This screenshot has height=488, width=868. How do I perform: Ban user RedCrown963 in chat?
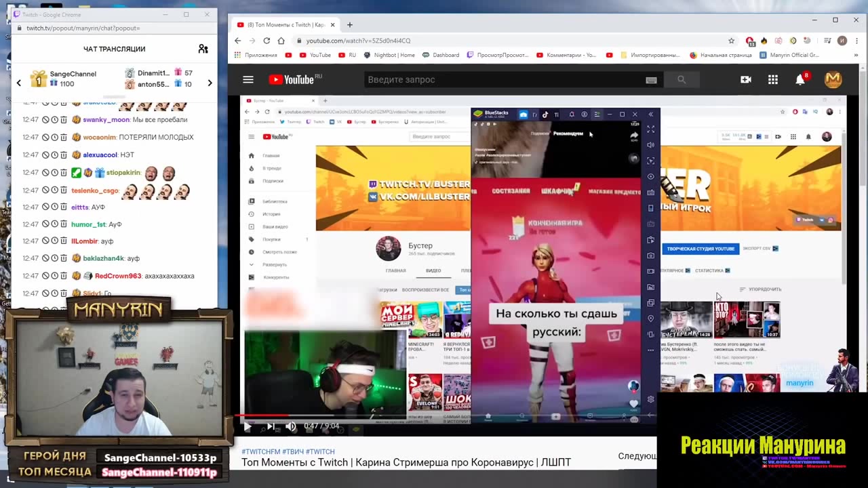tap(45, 276)
